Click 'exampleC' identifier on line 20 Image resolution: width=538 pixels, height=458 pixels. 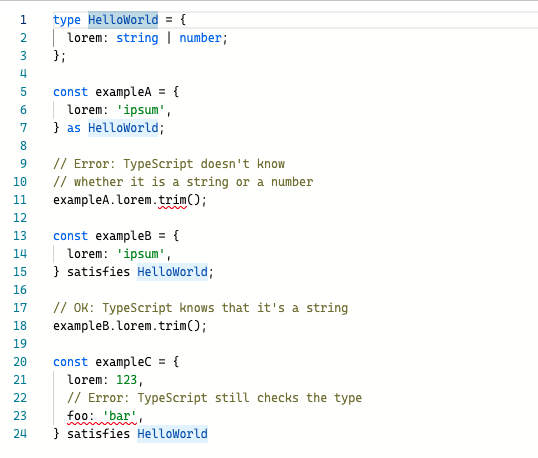click(123, 362)
